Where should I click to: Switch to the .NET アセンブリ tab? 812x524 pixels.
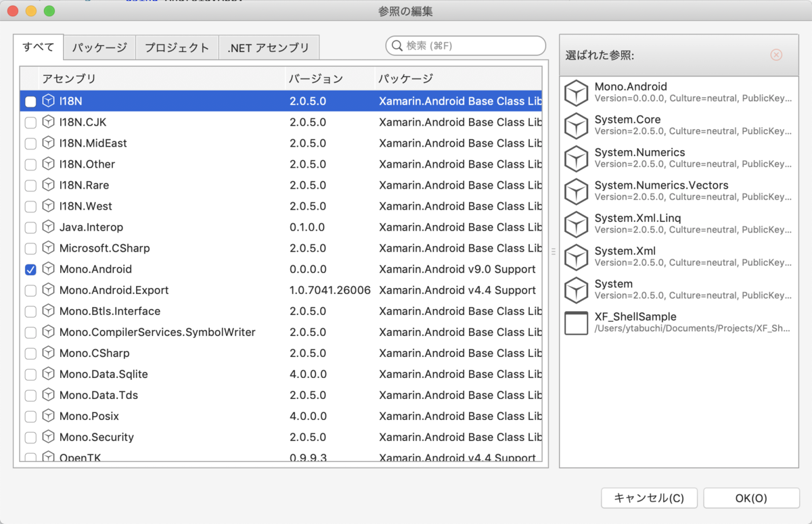(x=269, y=48)
